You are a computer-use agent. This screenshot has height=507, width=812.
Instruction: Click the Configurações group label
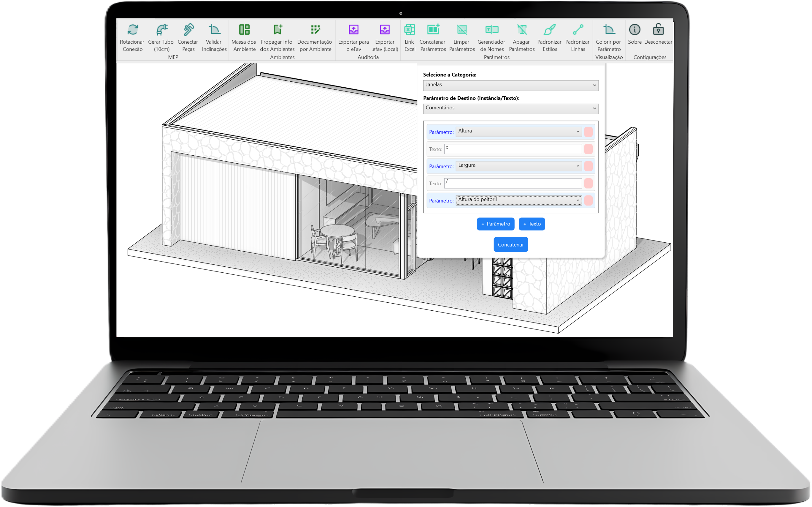[650, 57]
